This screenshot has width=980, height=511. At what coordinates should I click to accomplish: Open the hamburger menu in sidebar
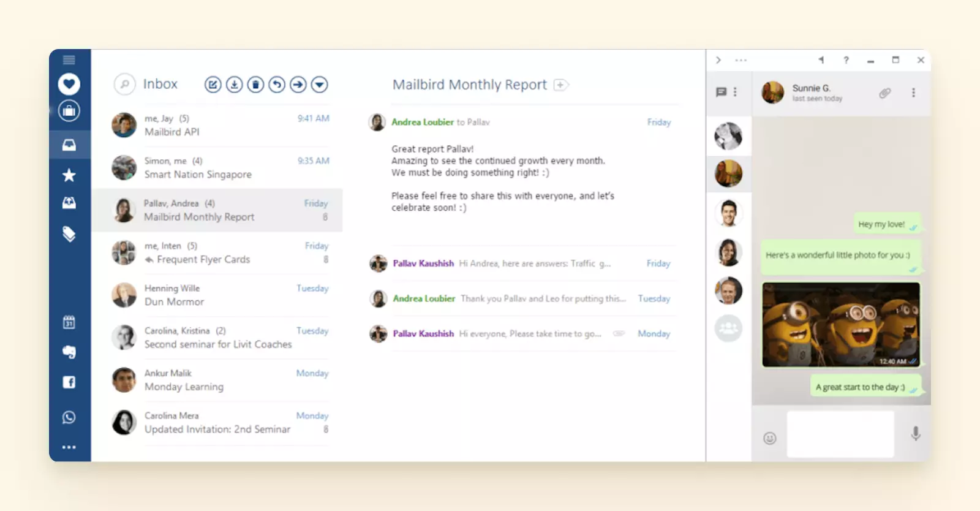coord(69,60)
